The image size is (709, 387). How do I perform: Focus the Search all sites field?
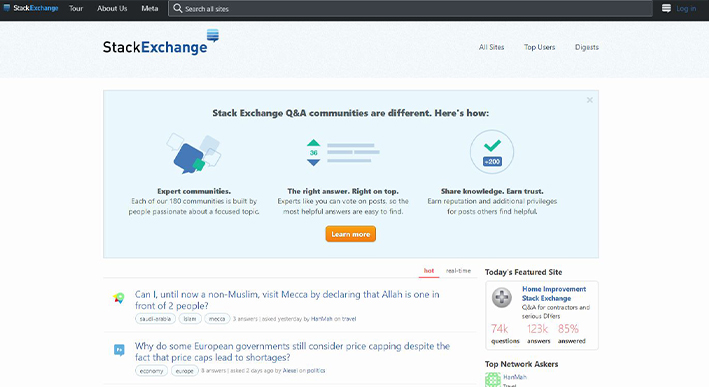point(411,9)
